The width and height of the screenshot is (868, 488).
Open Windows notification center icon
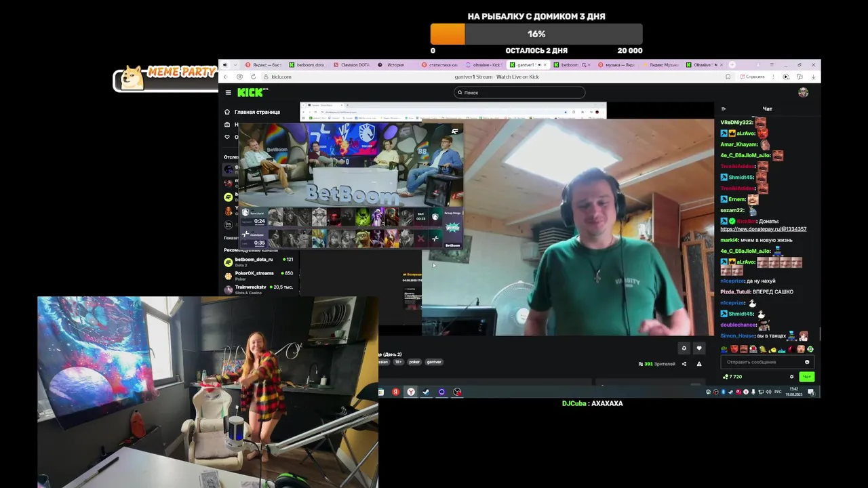tap(810, 392)
